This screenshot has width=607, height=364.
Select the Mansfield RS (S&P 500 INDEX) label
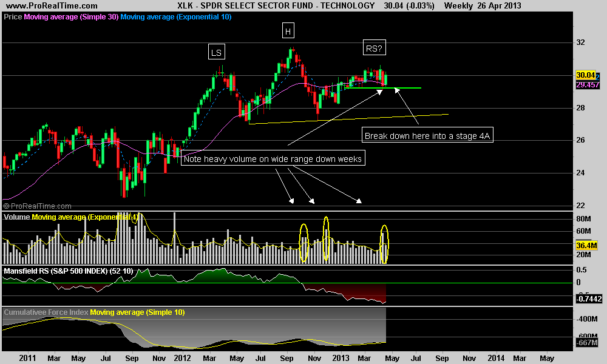point(69,271)
